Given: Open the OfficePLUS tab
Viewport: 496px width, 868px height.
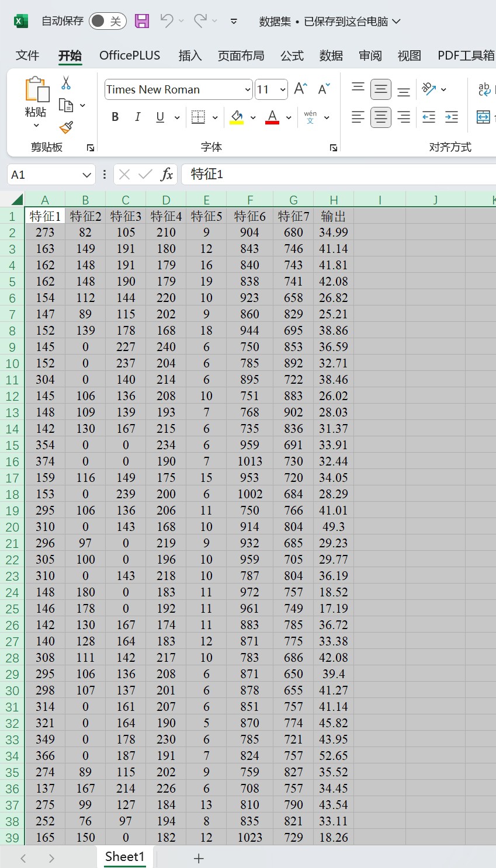Looking at the screenshot, I should [130, 55].
